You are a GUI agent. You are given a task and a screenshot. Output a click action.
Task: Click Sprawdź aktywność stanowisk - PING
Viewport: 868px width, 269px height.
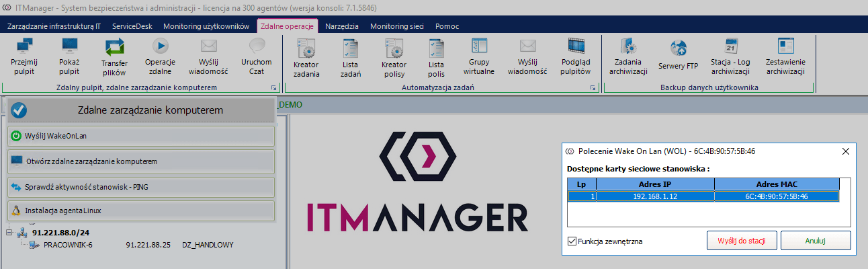pos(141,186)
